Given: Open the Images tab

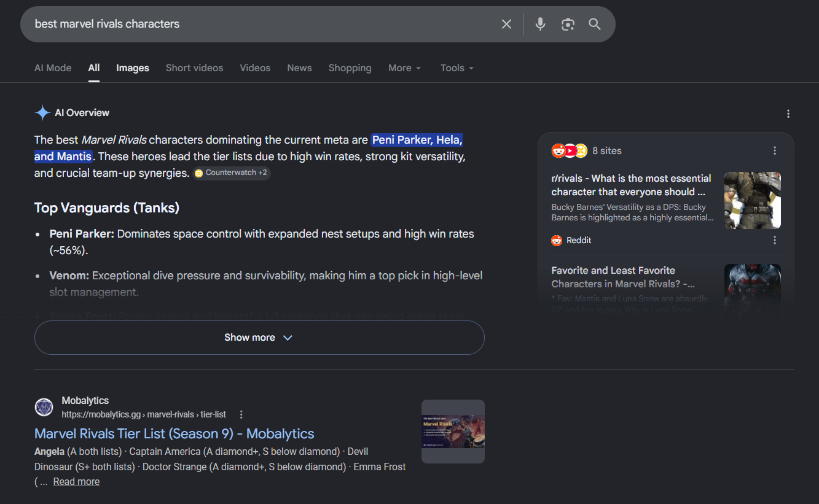Looking at the screenshot, I should click(x=133, y=68).
